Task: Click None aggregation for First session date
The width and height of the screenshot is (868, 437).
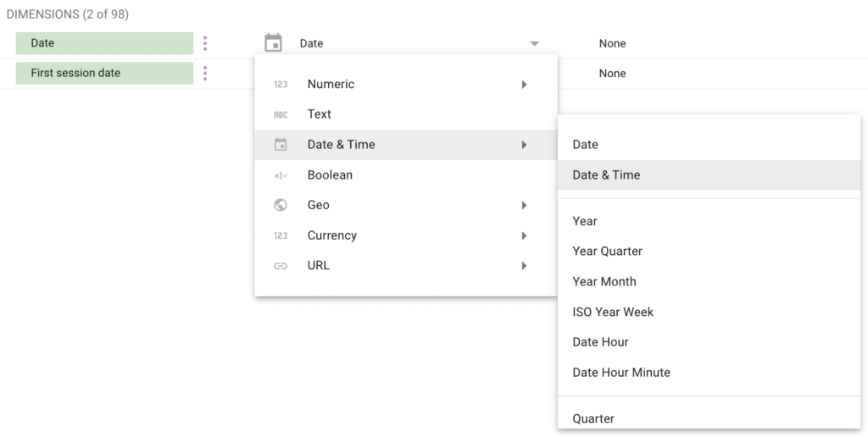Action: pyautogui.click(x=612, y=74)
